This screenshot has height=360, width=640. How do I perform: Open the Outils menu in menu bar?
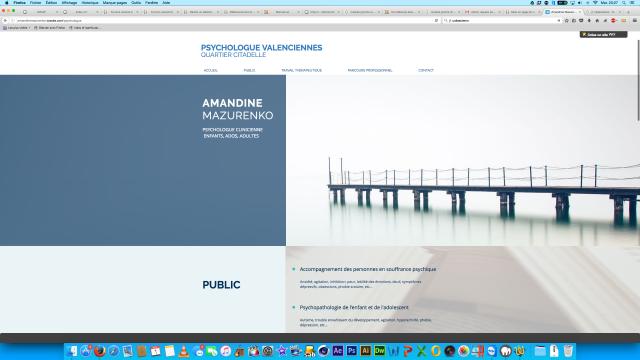(136, 2)
